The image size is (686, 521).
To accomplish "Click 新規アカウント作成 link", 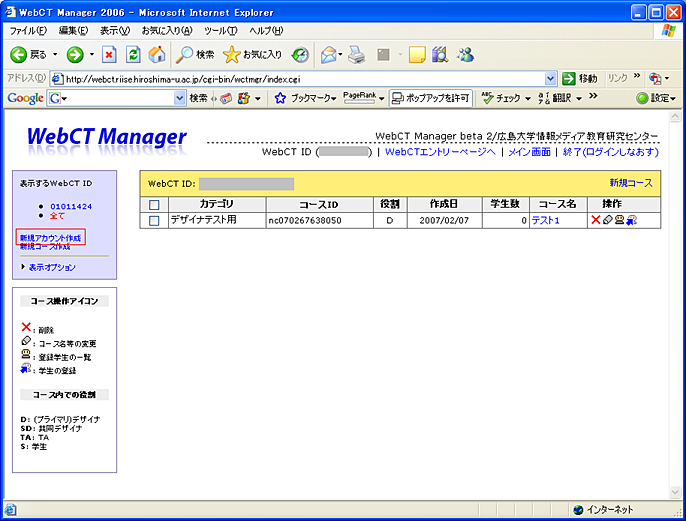I will [50, 238].
